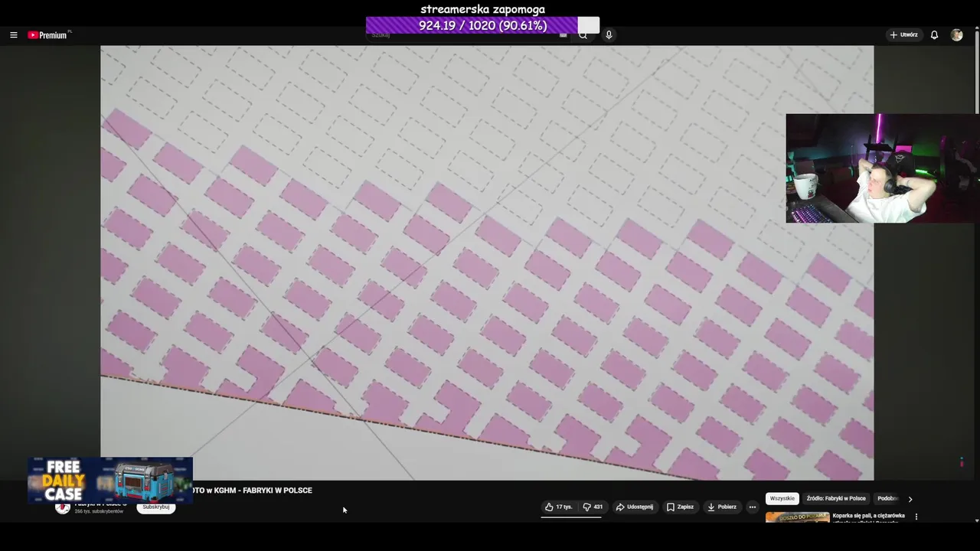Open the three-dot more actions menu
Image resolution: width=980 pixels, height=551 pixels.
coord(752,507)
